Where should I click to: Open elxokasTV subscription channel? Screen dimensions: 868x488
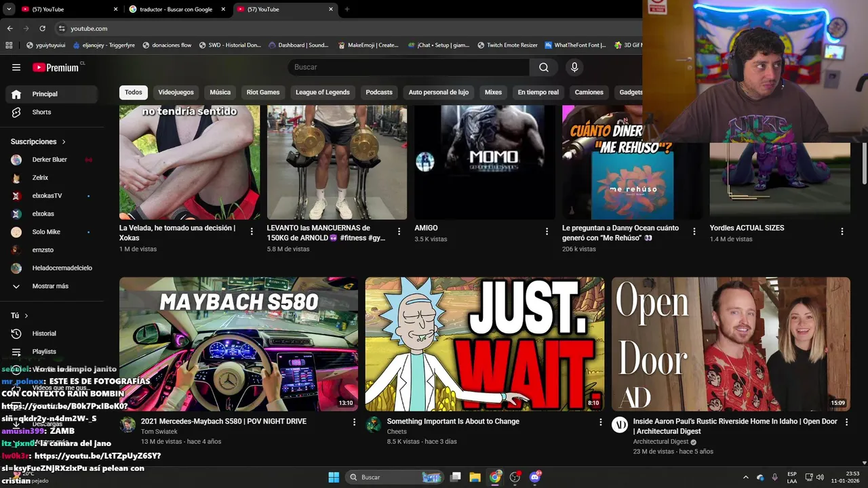pos(52,196)
